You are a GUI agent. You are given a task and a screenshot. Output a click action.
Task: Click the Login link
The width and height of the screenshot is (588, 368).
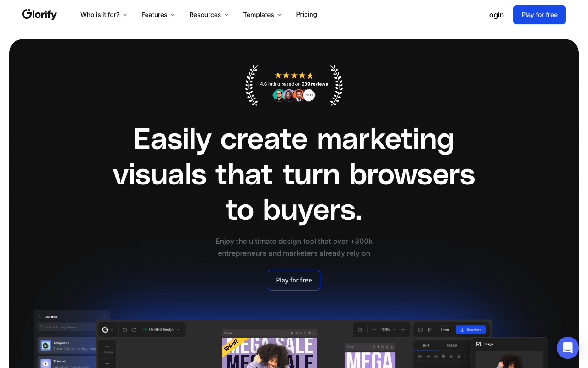coord(494,15)
